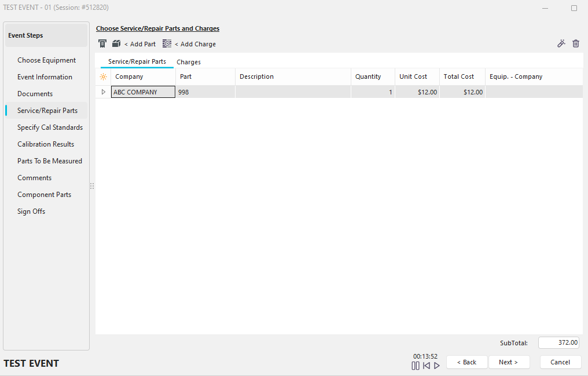588x376 pixels.
Task: Click the sidebar splitter grip handle
Action: click(x=92, y=186)
